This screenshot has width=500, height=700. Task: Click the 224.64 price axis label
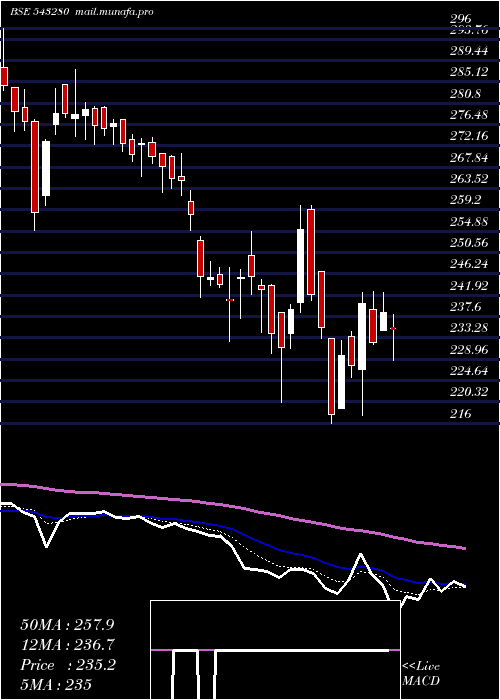point(469,371)
